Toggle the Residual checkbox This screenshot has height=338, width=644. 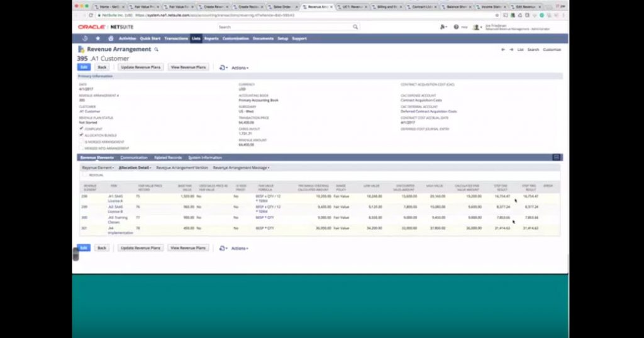pyautogui.click(x=85, y=175)
